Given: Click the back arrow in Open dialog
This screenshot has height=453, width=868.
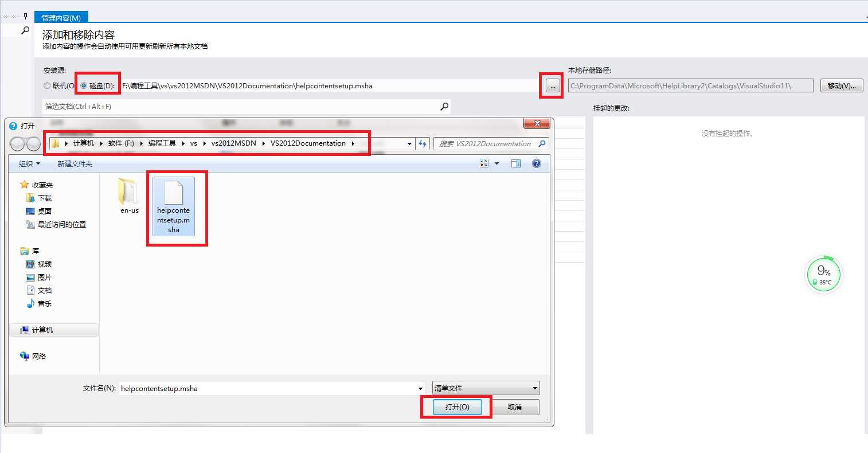Looking at the screenshot, I should 18,144.
